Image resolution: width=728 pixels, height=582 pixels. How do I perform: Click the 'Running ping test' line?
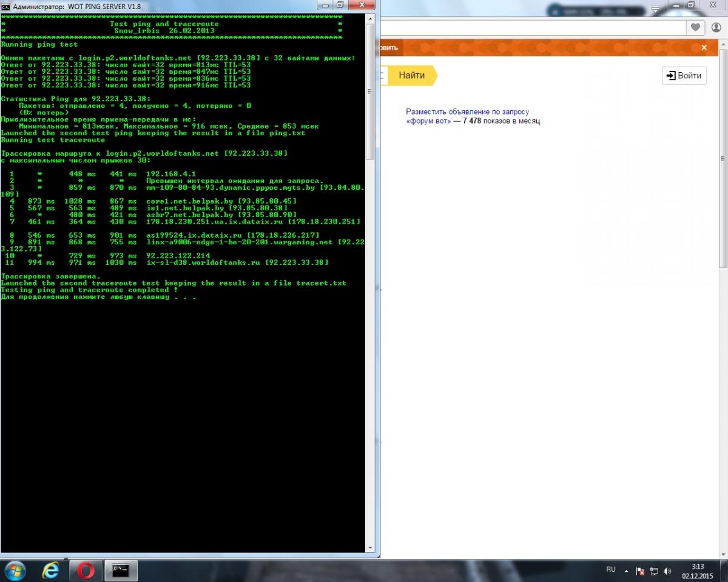pyautogui.click(x=39, y=44)
